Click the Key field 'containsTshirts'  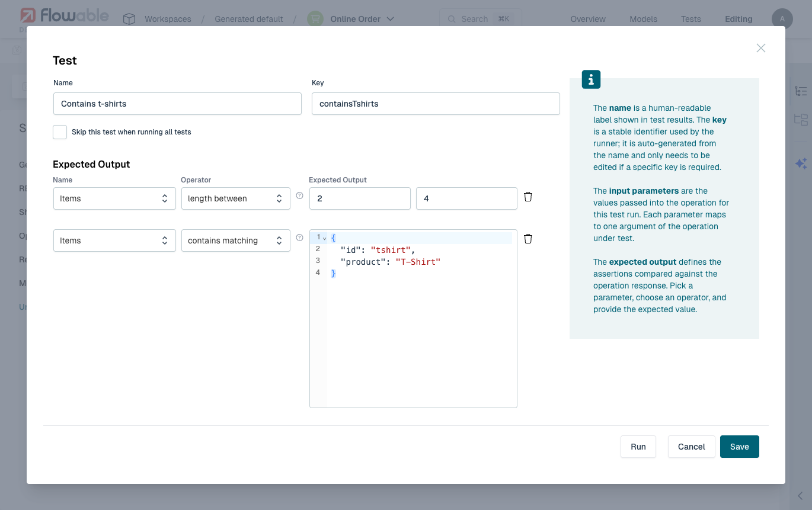tap(436, 104)
